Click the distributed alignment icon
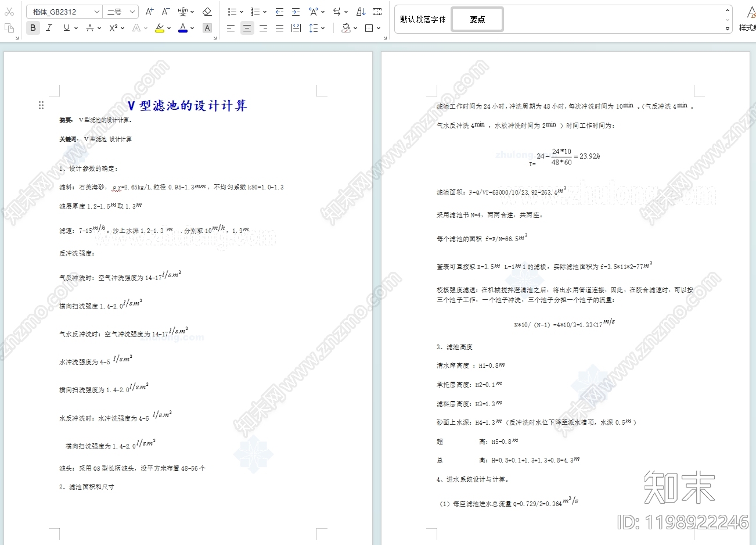 (x=296, y=28)
